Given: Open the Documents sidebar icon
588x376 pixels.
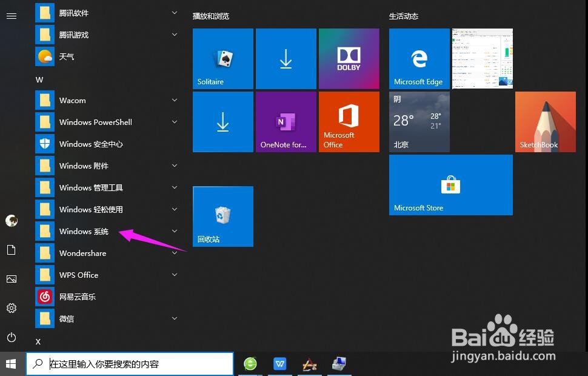Looking at the screenshot, I should [12, 250].
